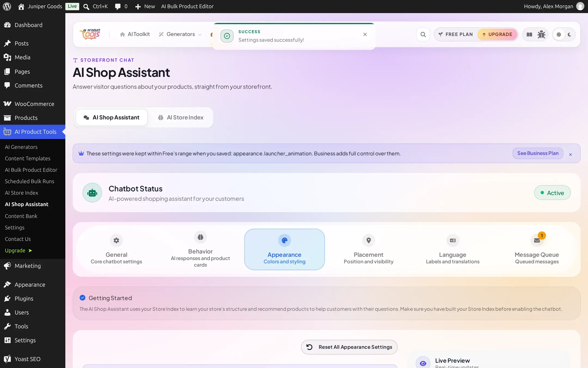Dismiss the success notification
588x368 pixels.
pyautogui.click(x=365, y=34)
